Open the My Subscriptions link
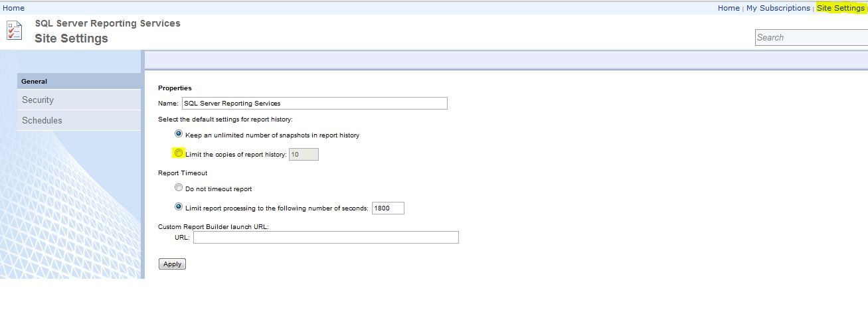Viewport: 868px width, 312px height. (x=778, y=8)
